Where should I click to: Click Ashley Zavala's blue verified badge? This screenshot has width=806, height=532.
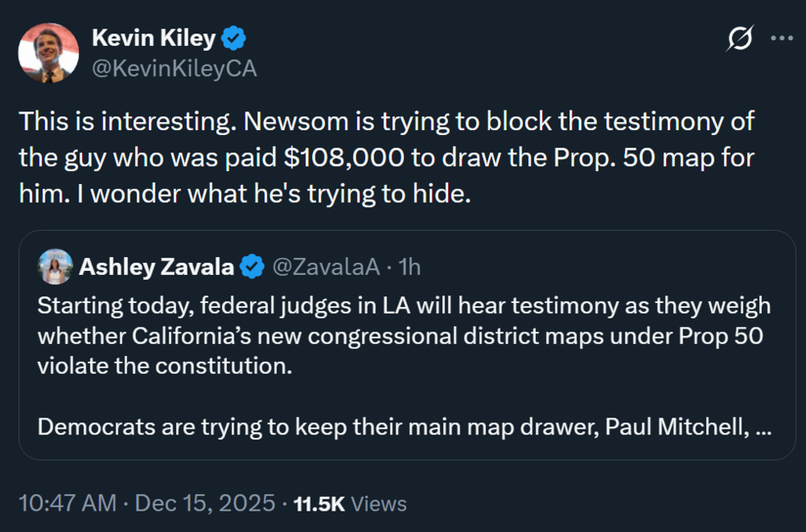click(252, 266)
